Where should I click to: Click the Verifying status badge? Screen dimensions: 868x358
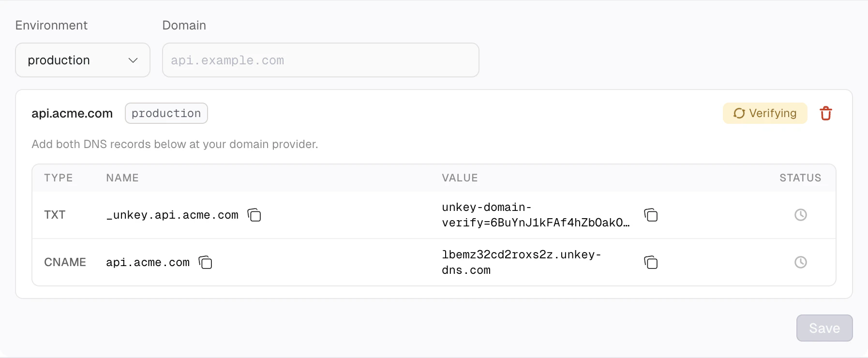click(765, 113)
